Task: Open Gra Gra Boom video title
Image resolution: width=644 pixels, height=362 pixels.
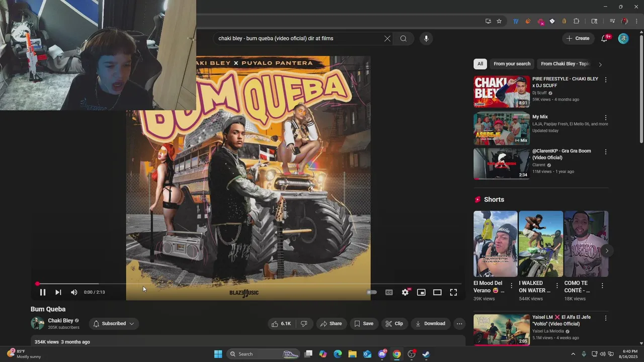Action: [x=561, y=154]
